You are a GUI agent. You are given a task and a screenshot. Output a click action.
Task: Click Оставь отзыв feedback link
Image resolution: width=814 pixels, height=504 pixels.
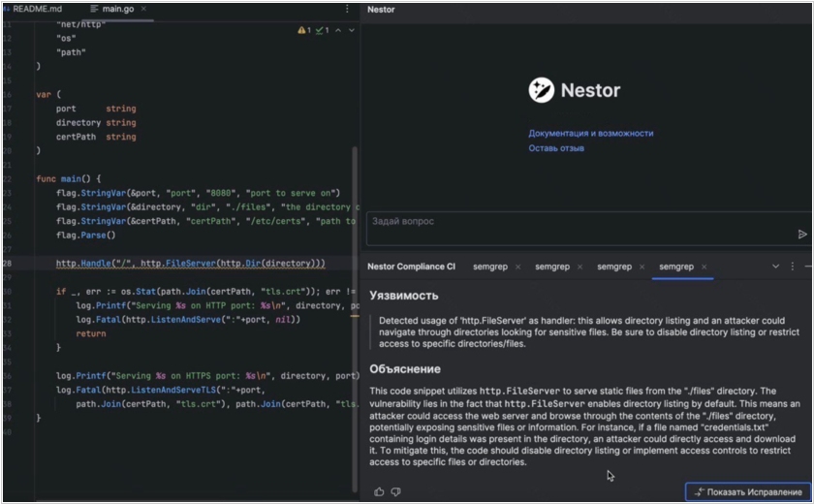556,148
